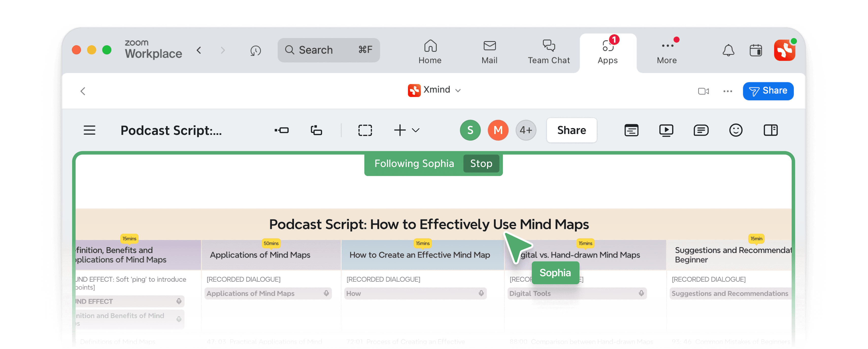Select RECORDED DIALOGUE text under Applications column
The height and width of the screenshot is (349, 868).
[x=243, y=279]
